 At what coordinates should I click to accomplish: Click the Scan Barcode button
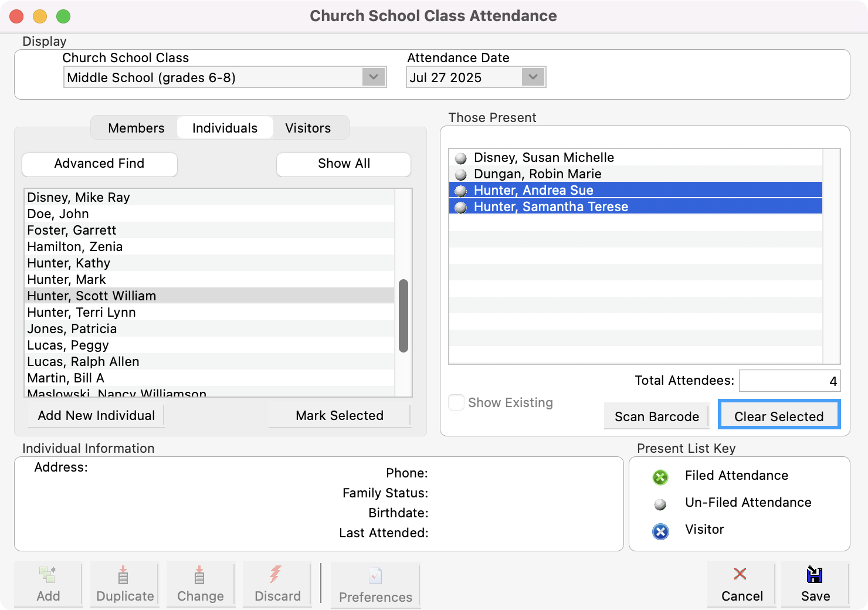pyautogui.click(x=656, y=416)
